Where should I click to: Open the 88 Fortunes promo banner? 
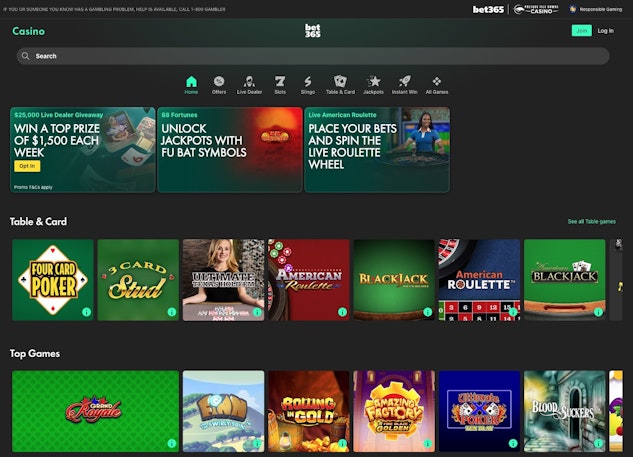(x=230, y=149)
